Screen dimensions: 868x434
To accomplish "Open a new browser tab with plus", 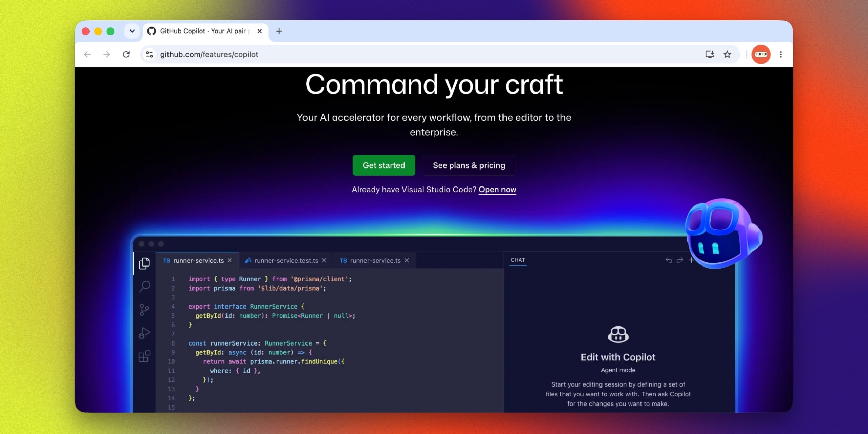I will click(279, 31).
